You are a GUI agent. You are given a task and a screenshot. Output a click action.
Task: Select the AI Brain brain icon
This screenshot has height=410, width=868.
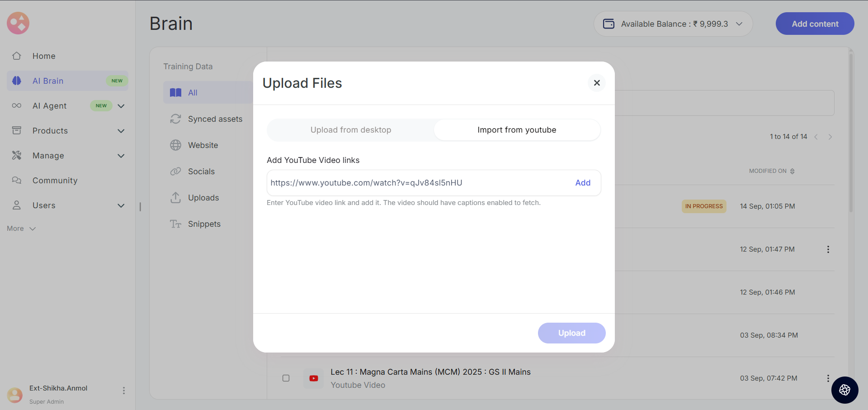(17, 81)
